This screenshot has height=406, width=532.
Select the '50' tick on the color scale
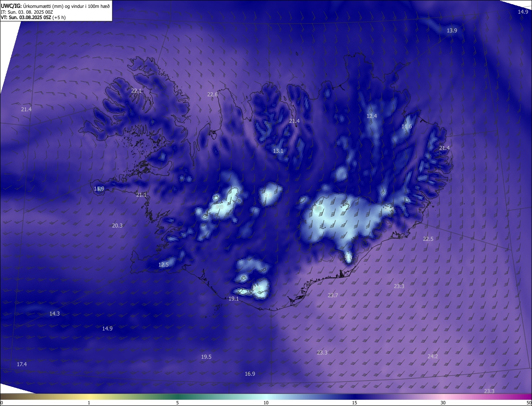(x=529, y=403)
